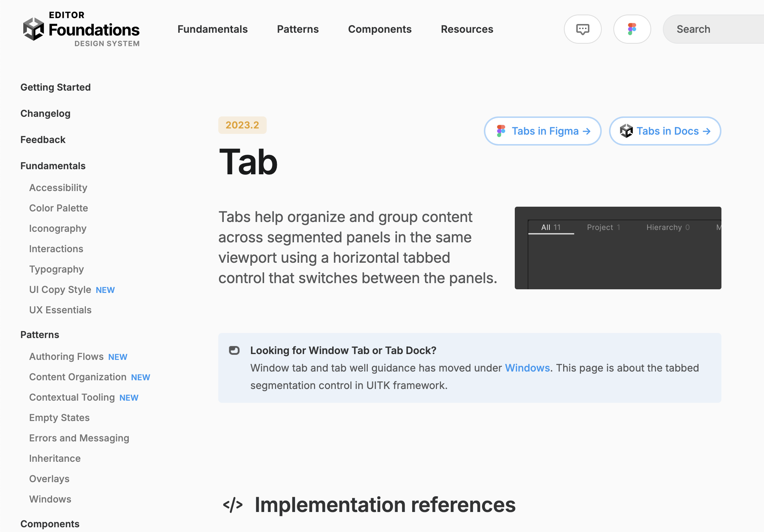Open the Figma icon button in header
Screen dimensions: 764x532
coord(632,29)
